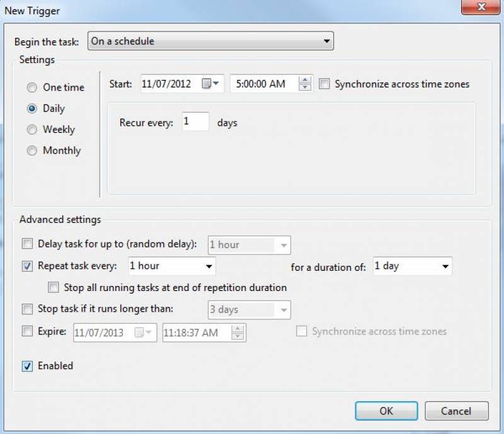The height and width of the screenshot is (434, 504).
Task: Select the Monthly radio button
Action: pyautogui.click(x=32, y=151)
